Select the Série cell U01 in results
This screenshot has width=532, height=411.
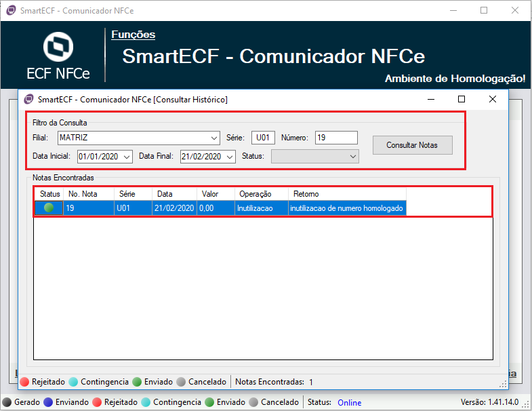coord(133,208)
